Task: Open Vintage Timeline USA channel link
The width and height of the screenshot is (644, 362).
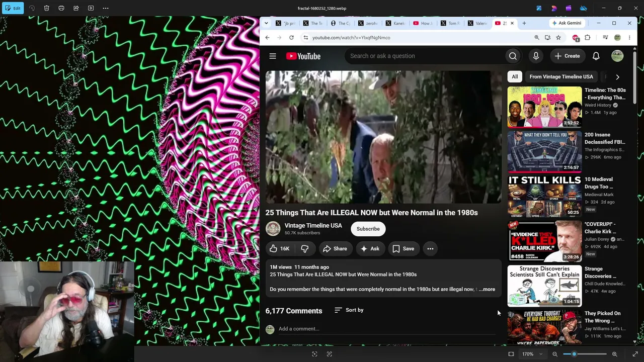Action: pos(313,226)
